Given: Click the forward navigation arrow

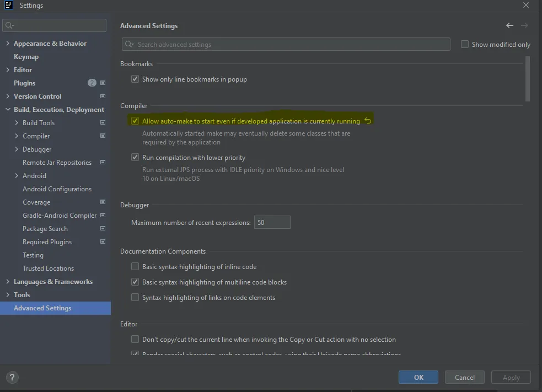Looking at the screenshot, I should (524, 26).
